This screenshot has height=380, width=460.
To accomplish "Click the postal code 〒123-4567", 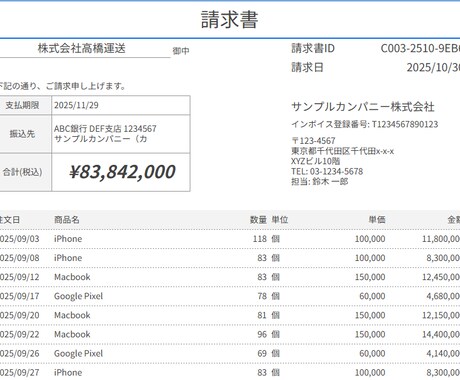I will click(x=313, y=141).
